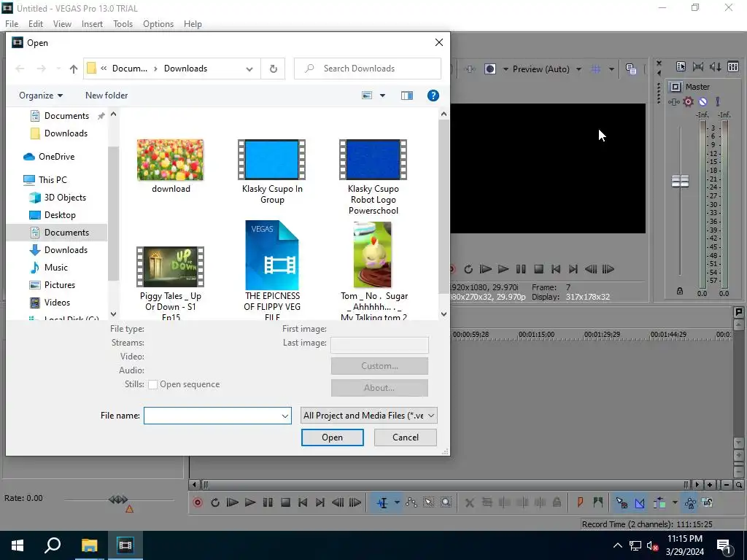Click the Play icon under the video preview

(503, 269)
